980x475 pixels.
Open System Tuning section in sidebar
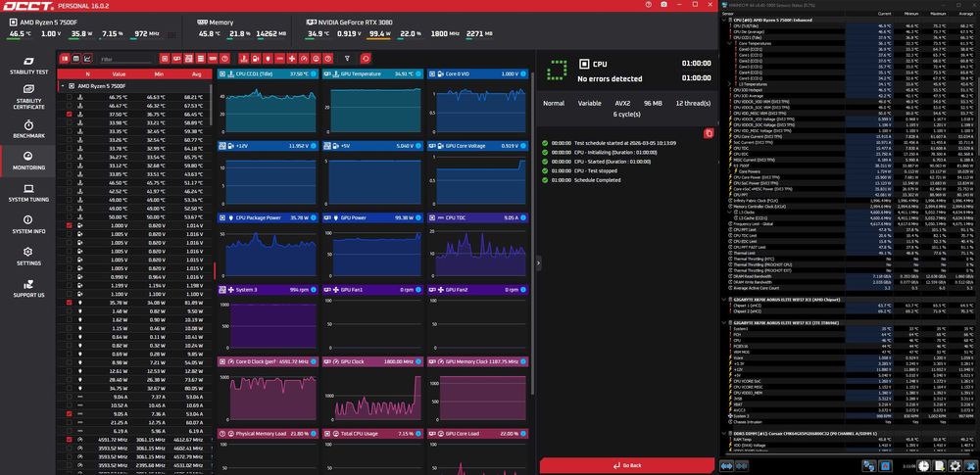[x=28, y=194]
